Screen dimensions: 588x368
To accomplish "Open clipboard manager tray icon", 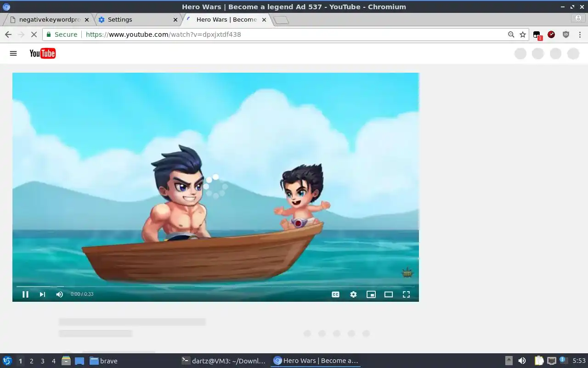I will tap(539, 361).
